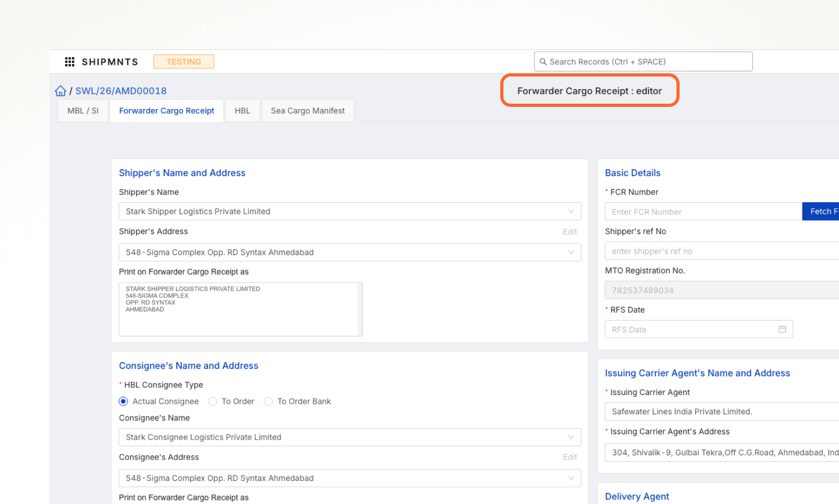Open the HBL tab

[x=242, y=111]
